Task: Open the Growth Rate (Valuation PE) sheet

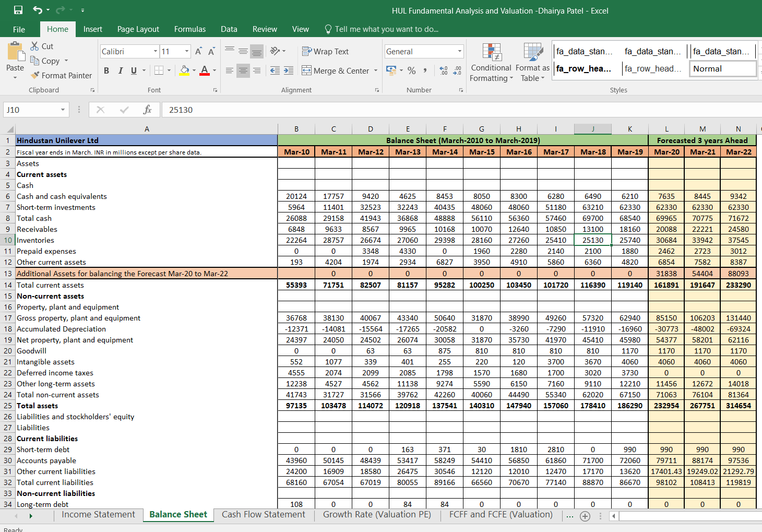Action: [x=377, y=515]
